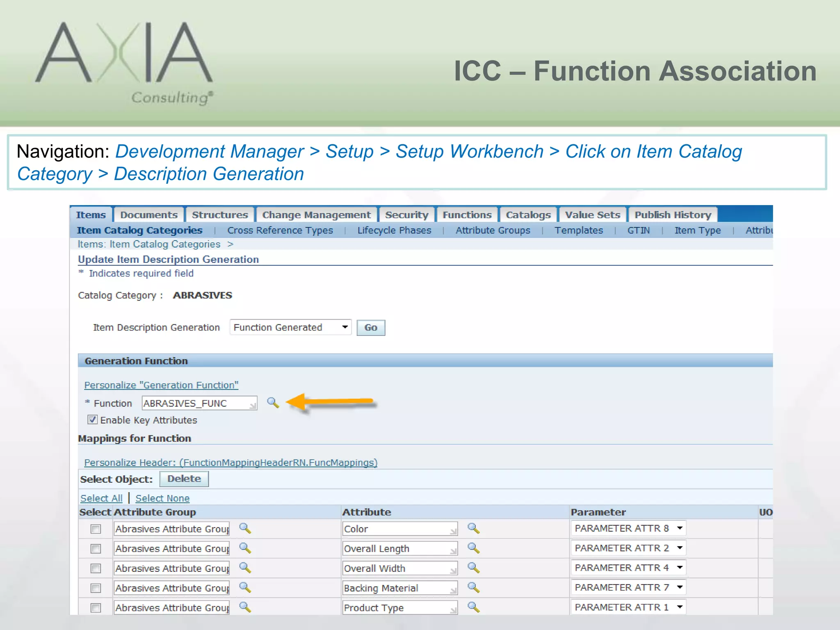Search Attribute Group in Overall Width row

[x=245, y=568]
